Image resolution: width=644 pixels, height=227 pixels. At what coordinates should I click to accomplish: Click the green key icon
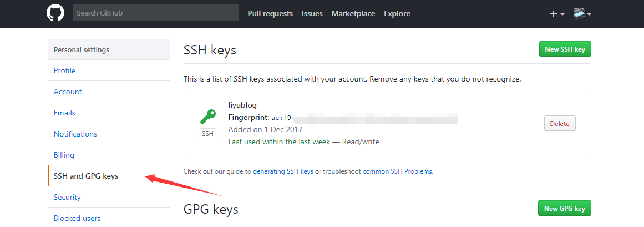pyautogui.click(x=208, y=117)
